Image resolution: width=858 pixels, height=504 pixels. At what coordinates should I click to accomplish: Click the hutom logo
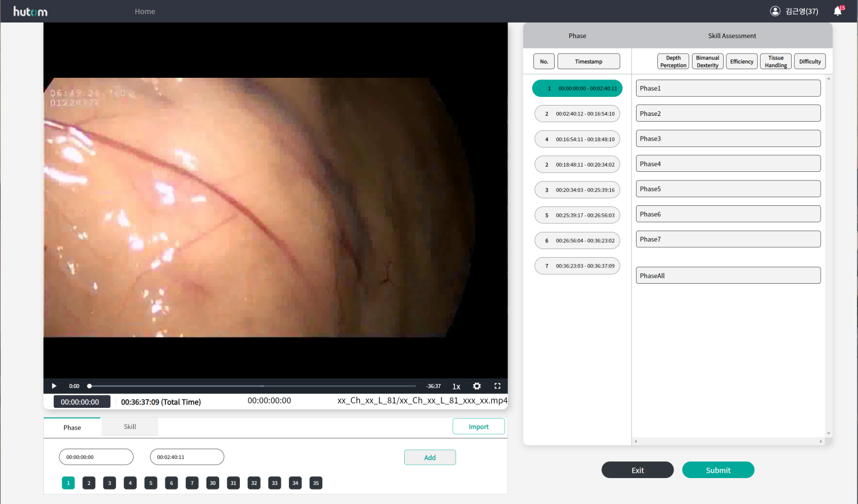(31, 12)
